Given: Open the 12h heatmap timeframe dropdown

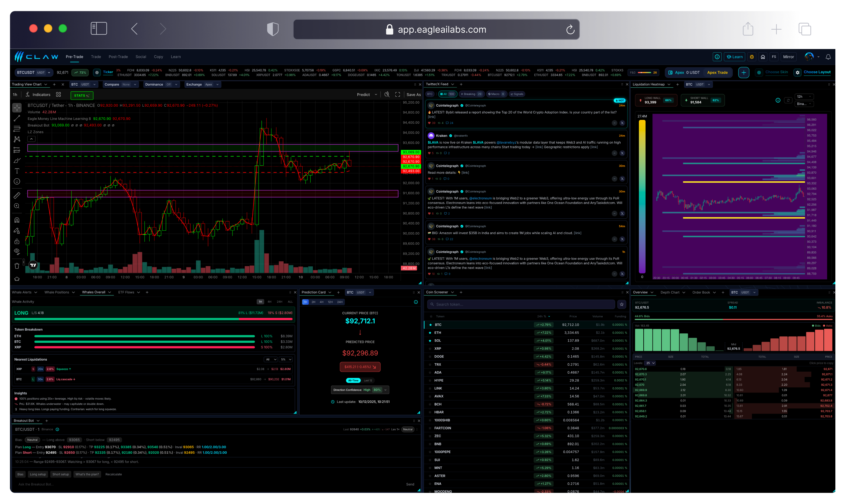Looking at the screenshot, I should [x=804, y=96].
